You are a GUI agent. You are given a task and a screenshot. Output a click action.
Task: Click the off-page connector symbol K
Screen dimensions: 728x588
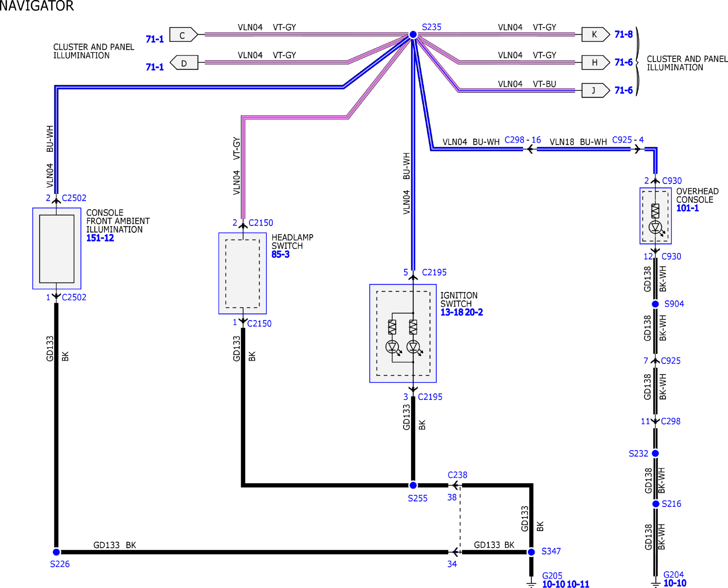596,35
